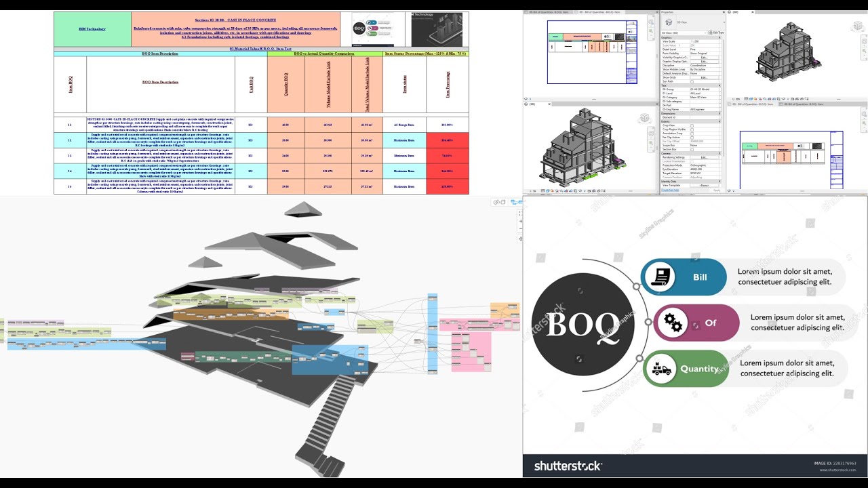The width and height of the screenshot is (868, 488).
Task: Collapse the Dimensions section in Properties
Action: coord(719,113)
